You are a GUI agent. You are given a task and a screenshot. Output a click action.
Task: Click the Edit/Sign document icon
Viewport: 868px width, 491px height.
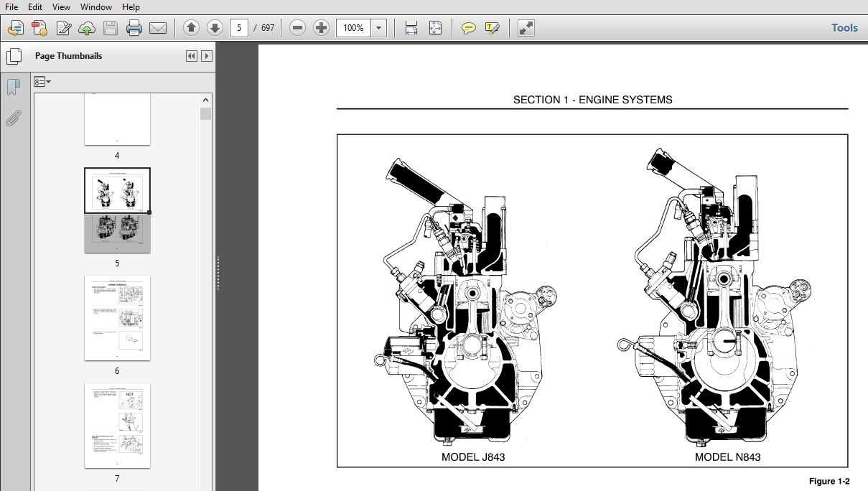(x=64, y=28)
